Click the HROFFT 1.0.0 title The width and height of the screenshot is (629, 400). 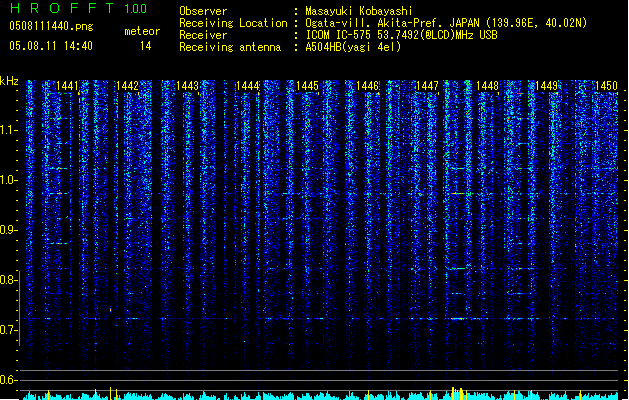(x=79, y=8)
